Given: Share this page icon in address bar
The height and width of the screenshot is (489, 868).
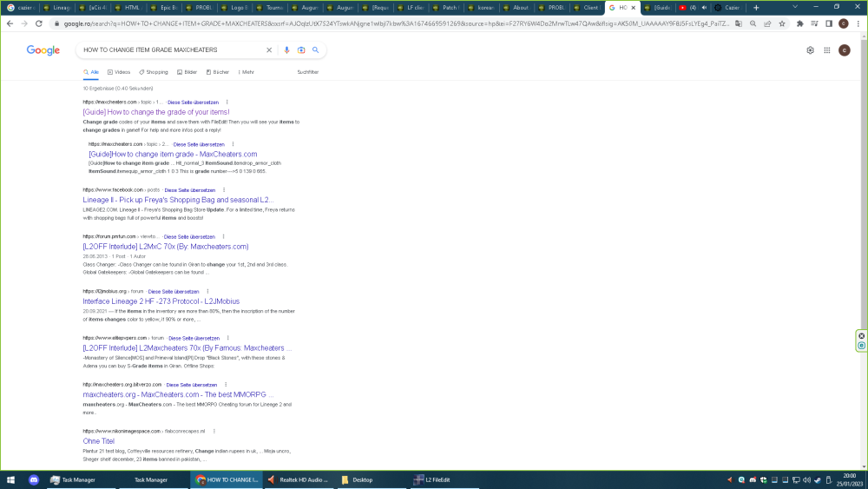Looking at the screenshot, I should pos(767,23).
